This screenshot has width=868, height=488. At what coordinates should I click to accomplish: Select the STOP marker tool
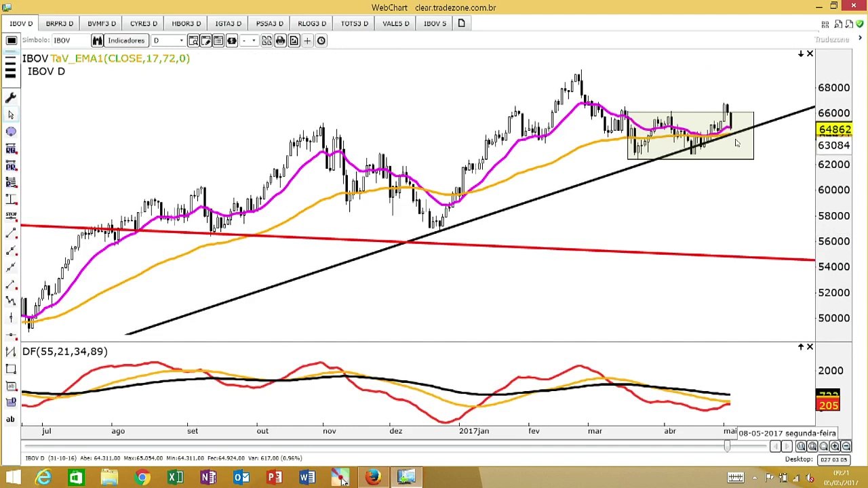click(x=11, y=216)
